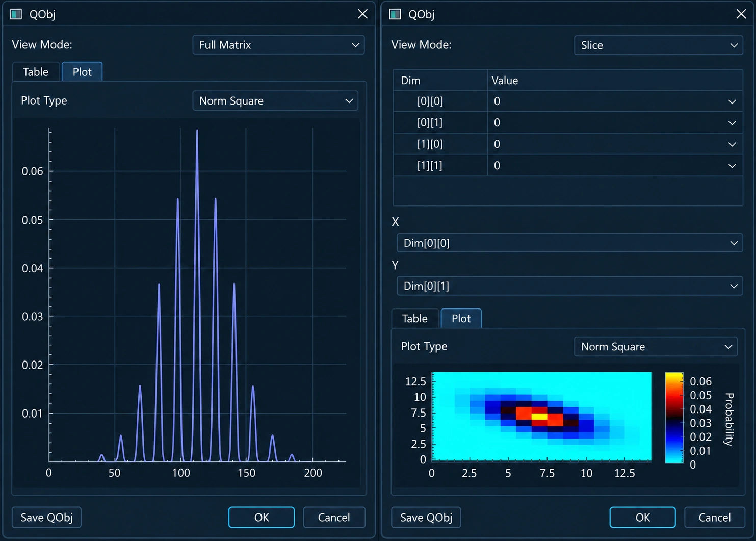Expand the value dropdown for row [1][1]
Image resolution: width=756 pixels, height=541 pixels.
[732, 166]
